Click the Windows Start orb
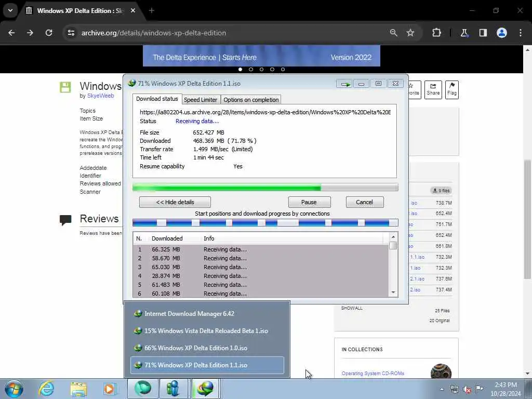532x399 pixels. [14, 389]
